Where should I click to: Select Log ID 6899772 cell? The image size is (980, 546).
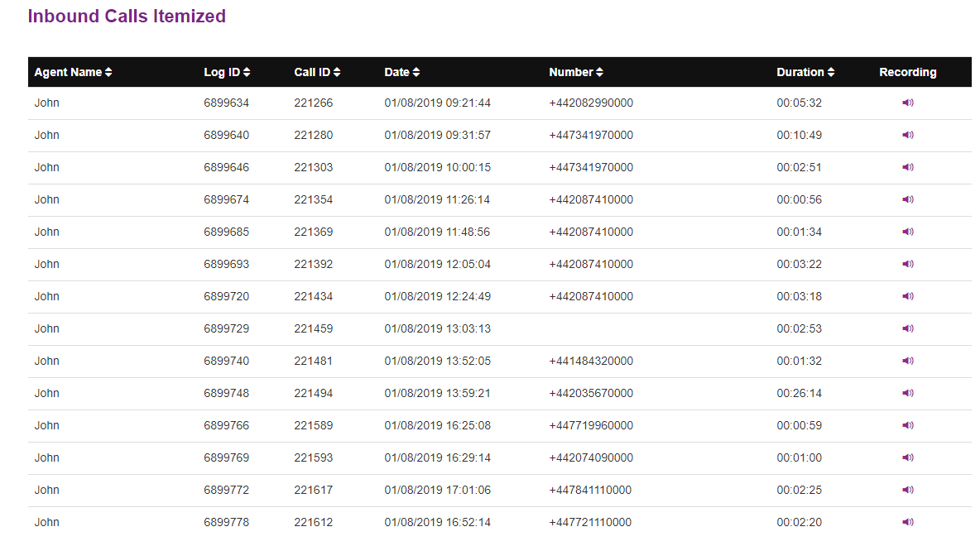226,491
